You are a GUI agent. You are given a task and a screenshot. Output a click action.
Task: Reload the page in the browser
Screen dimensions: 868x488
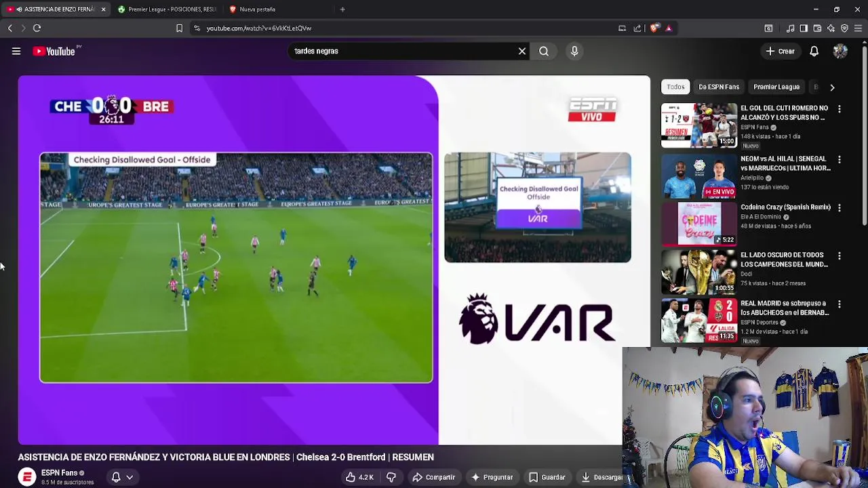point(37,28)
